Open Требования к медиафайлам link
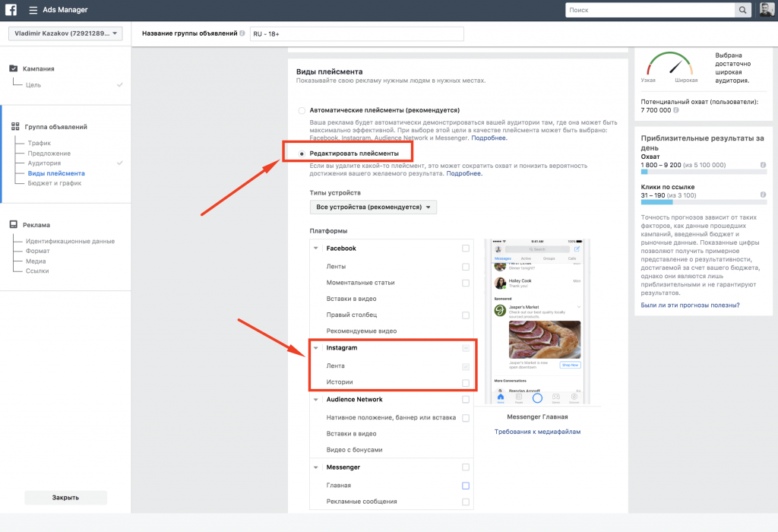This screenshot has height=532, width=778. [x=537, y=432]
